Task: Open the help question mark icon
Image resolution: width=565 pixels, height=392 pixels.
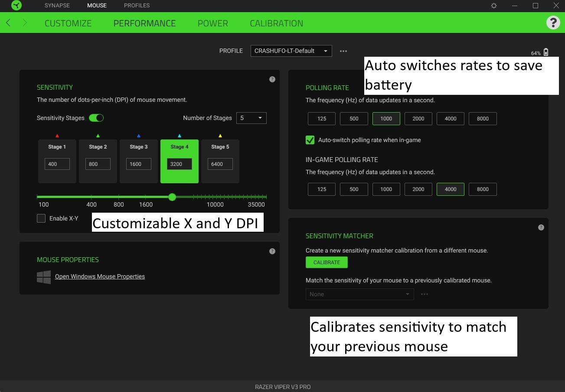Action: click(553, 23)
